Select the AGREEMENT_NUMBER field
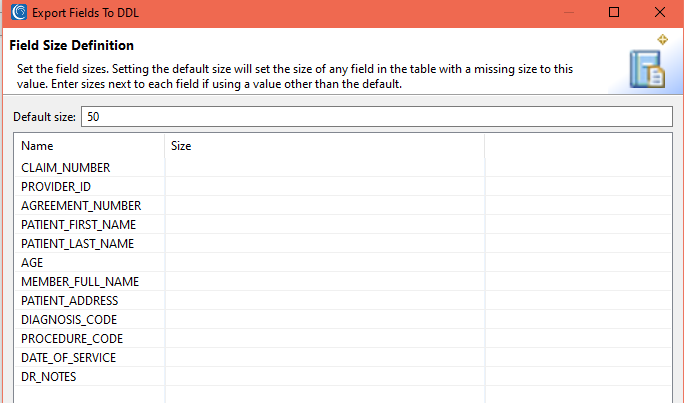The height and width of the screenshot is (403, 684). click(x=343, y=205)
